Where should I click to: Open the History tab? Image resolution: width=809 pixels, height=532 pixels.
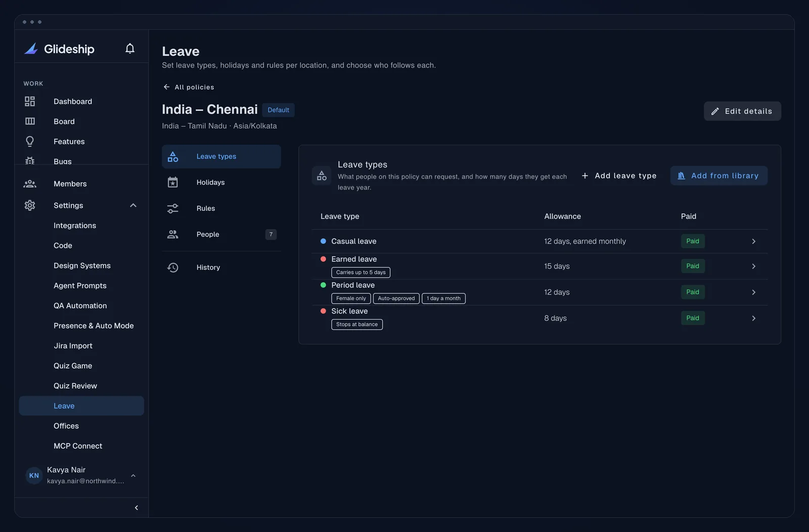pyautogui.click(x=221, y=268)
